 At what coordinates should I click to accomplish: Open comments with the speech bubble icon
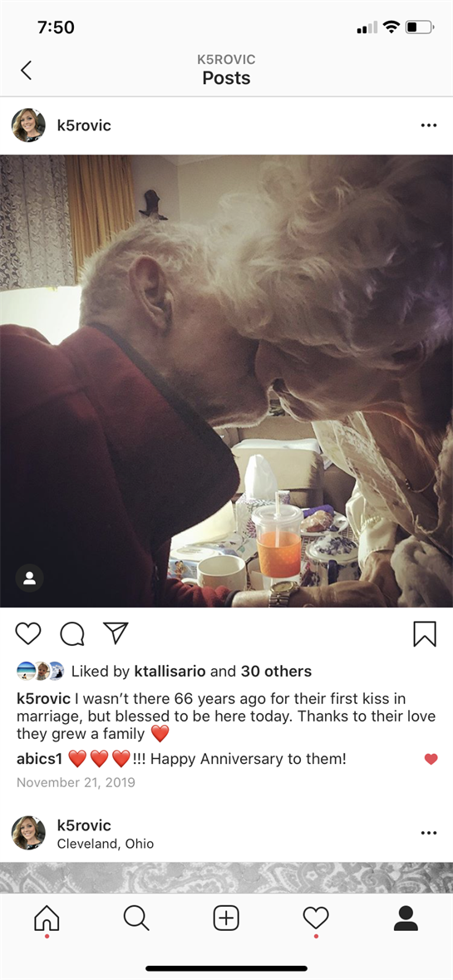point(71,633)
